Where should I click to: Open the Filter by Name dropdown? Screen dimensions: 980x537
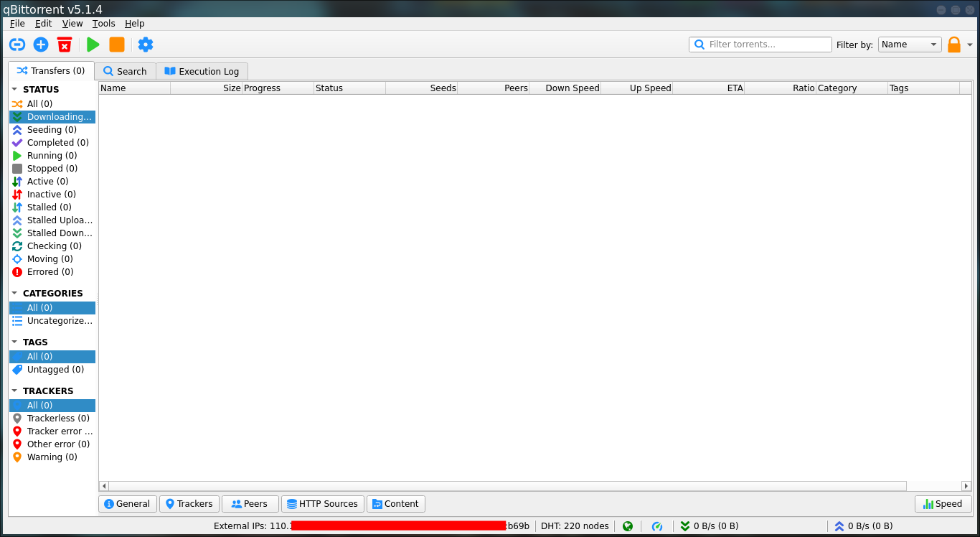coord(910,45)
